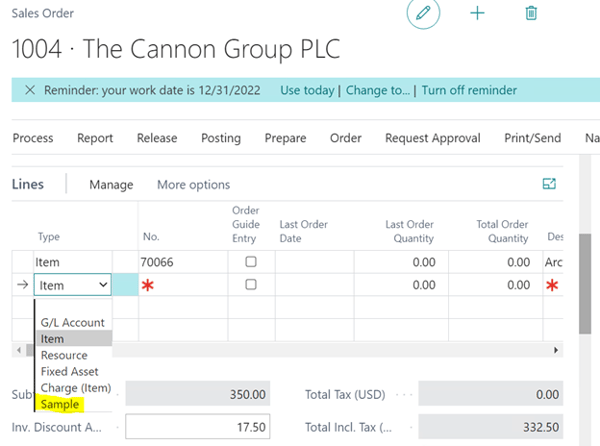
Task: Click the Lines section heading
Action: pos(28,184)
